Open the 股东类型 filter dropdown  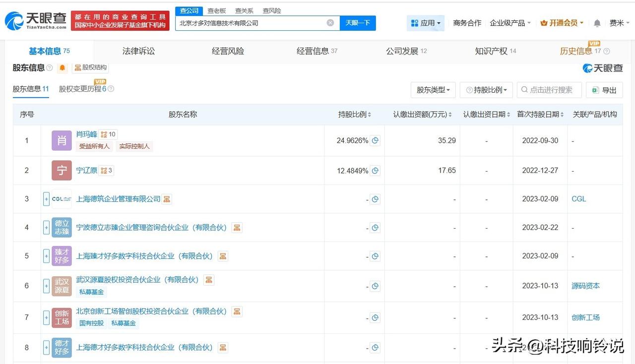433,90
